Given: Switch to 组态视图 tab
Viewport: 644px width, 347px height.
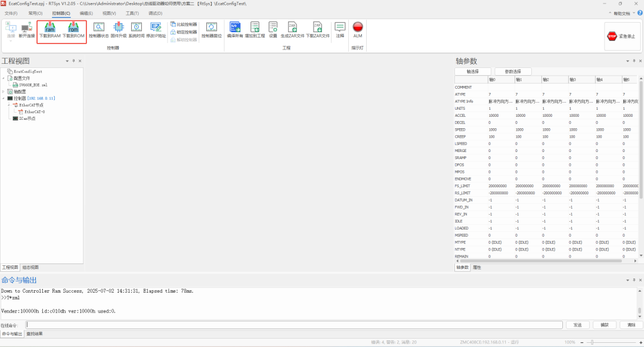Looking at the screenshot, I should (x=30, y=267).
